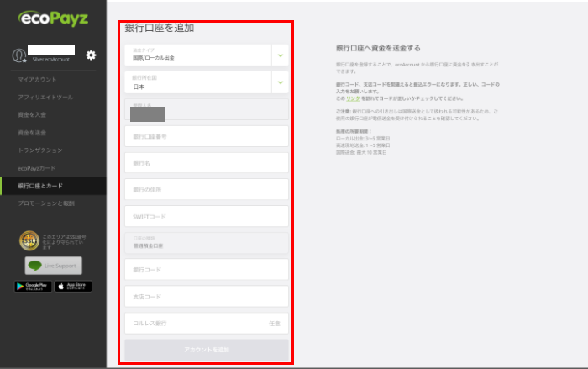Start a Live Support chat

(53, 266)
